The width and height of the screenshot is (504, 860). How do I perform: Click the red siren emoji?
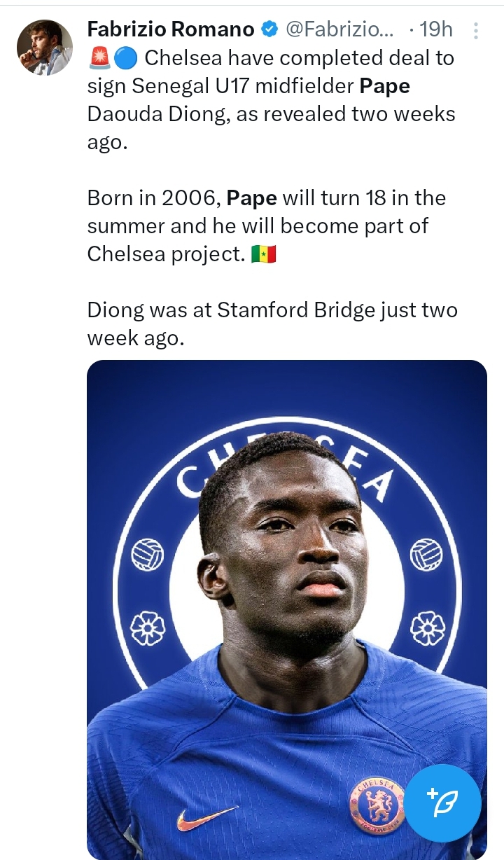(x=99, y=59)
